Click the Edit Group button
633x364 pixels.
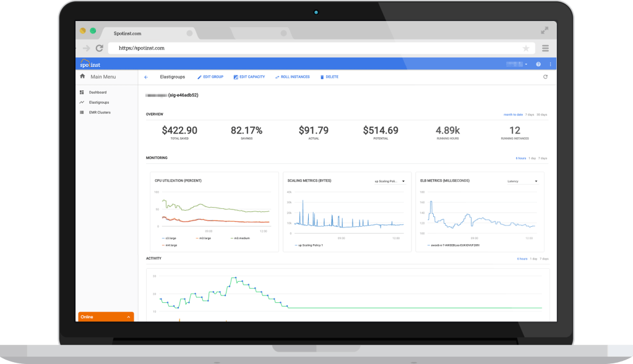pyautogui.click(x=210, y=77)
